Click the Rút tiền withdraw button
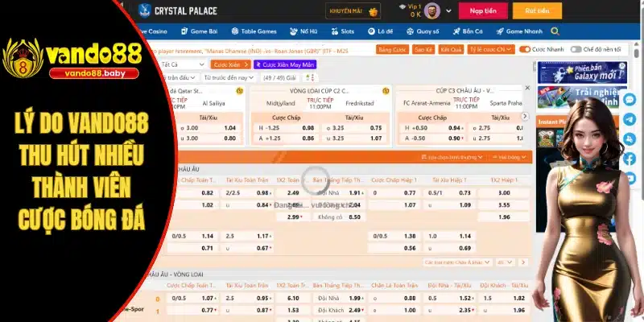This screenshot has width=644, height=322. (x=537, y=11)
